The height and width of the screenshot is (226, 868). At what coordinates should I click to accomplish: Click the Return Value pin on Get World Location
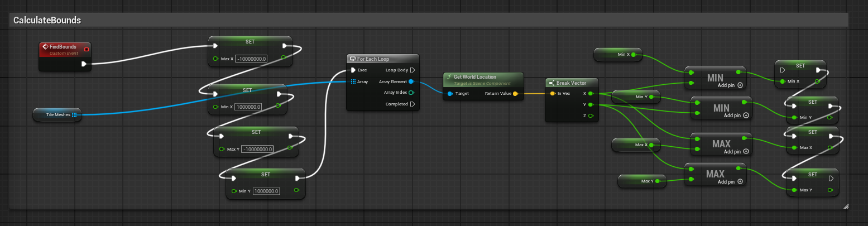click(515, 94)
